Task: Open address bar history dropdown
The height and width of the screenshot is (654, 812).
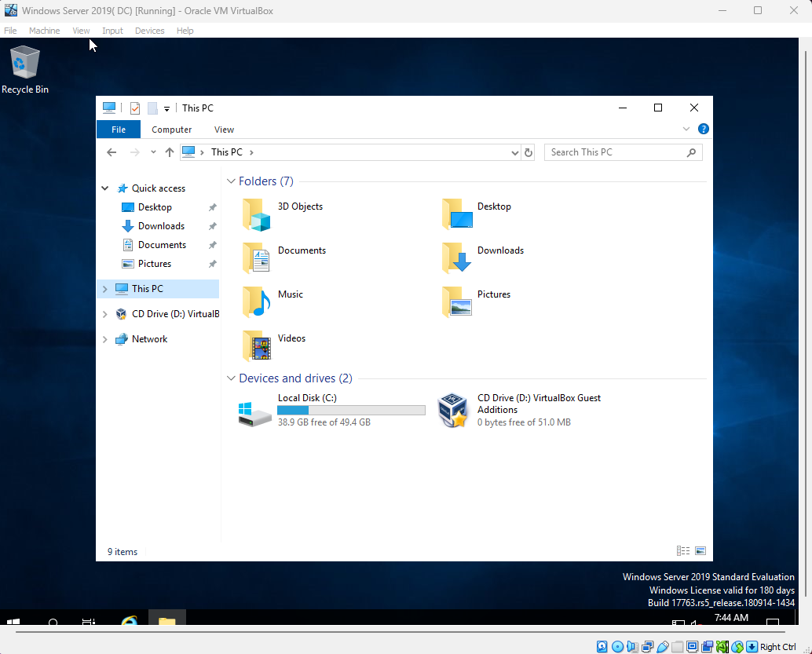Action: pos(514,153)
